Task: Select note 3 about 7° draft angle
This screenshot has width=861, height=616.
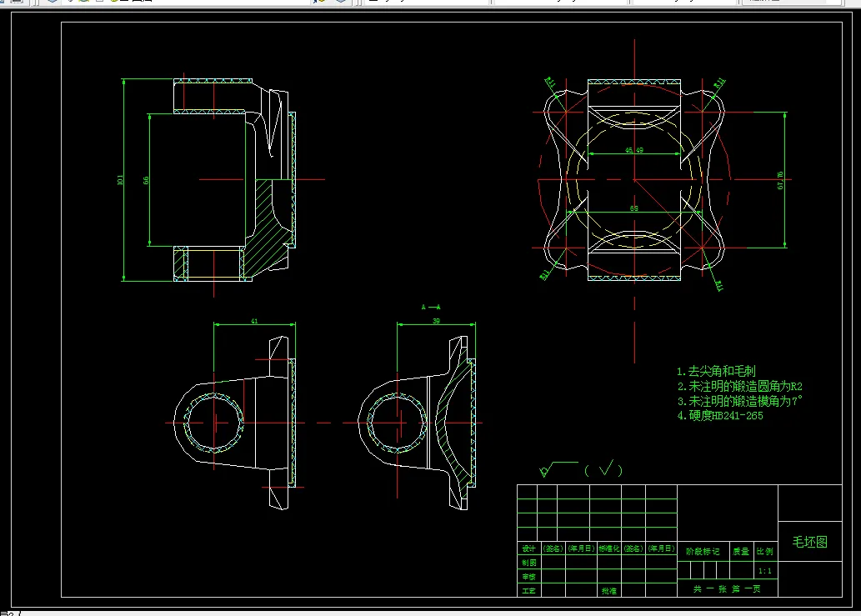Action: tap(739, 401)
